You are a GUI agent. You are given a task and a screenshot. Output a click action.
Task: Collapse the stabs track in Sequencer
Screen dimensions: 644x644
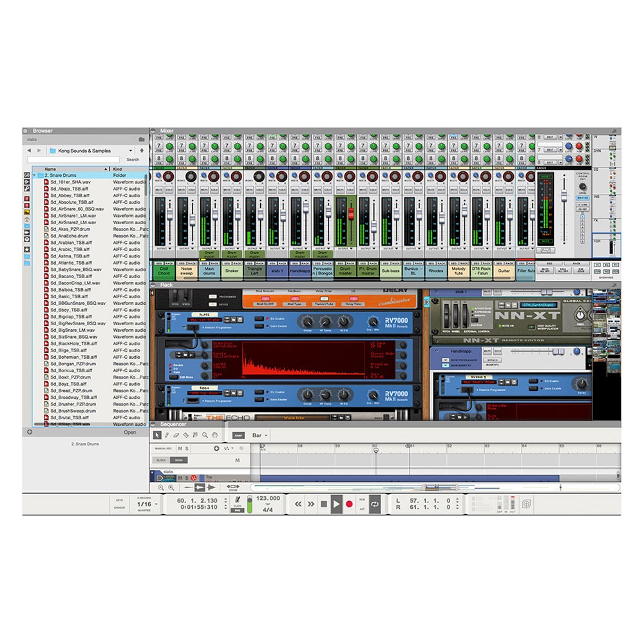click(x=153, y=474)
